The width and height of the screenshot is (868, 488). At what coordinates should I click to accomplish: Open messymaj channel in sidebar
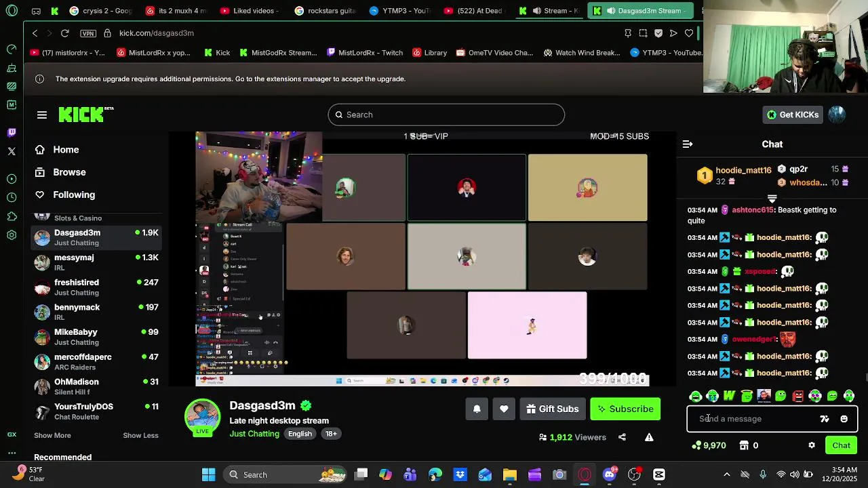click(96, 262)
